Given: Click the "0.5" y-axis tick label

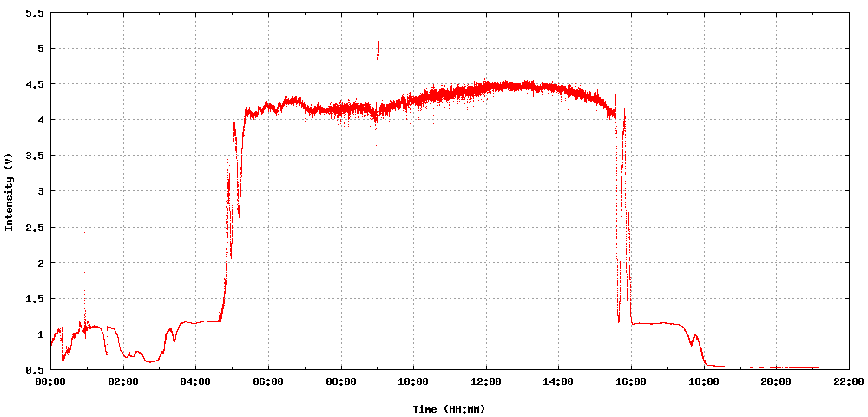Looking at the screenshot, I should [x=35, y=370].
